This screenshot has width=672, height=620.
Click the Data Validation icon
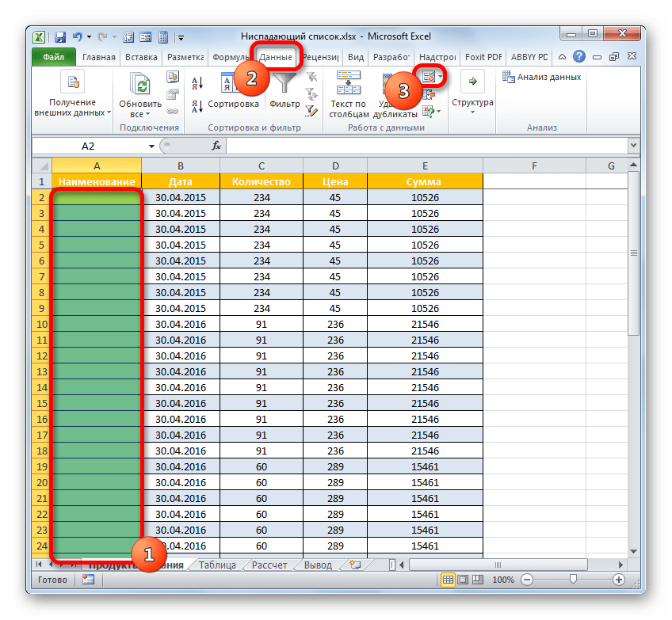pyautogui.click(x=429, y=77)
